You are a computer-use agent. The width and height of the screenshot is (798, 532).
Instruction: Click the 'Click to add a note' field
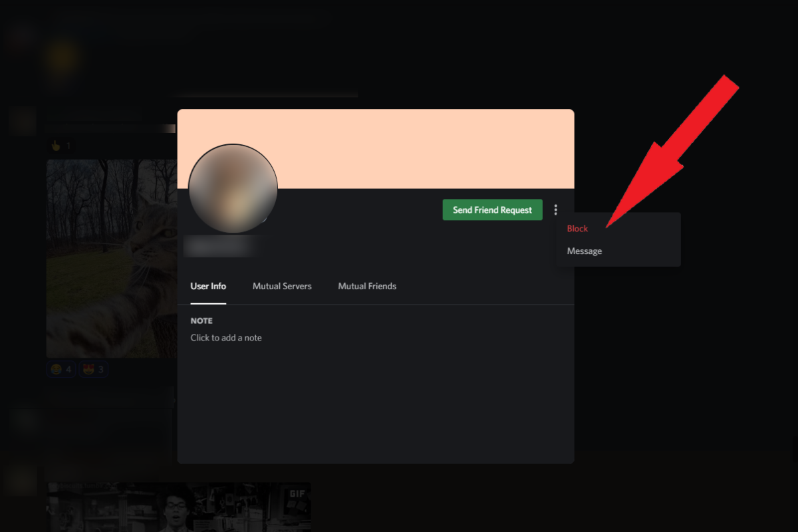[226, 337]
